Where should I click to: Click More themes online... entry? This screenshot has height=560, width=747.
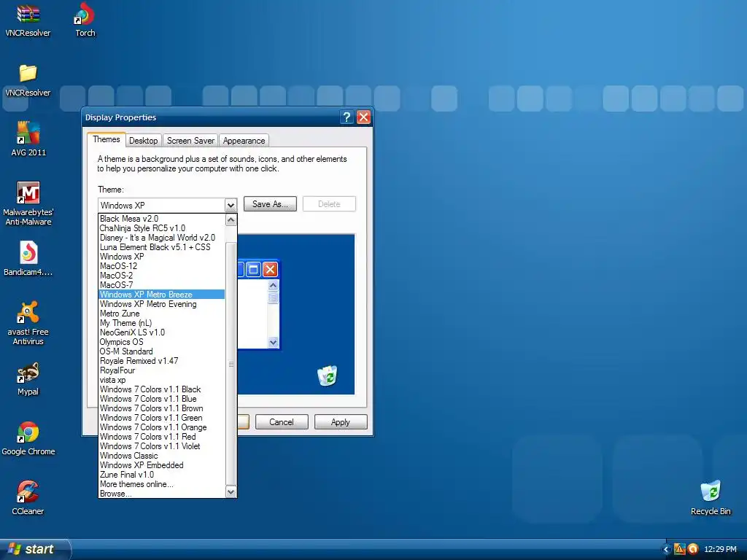click(161, 484)
